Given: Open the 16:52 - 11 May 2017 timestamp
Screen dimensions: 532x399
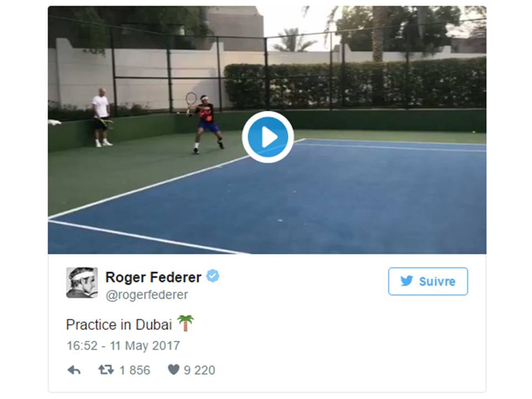Looking at the screenshot, I should [123, 346].
